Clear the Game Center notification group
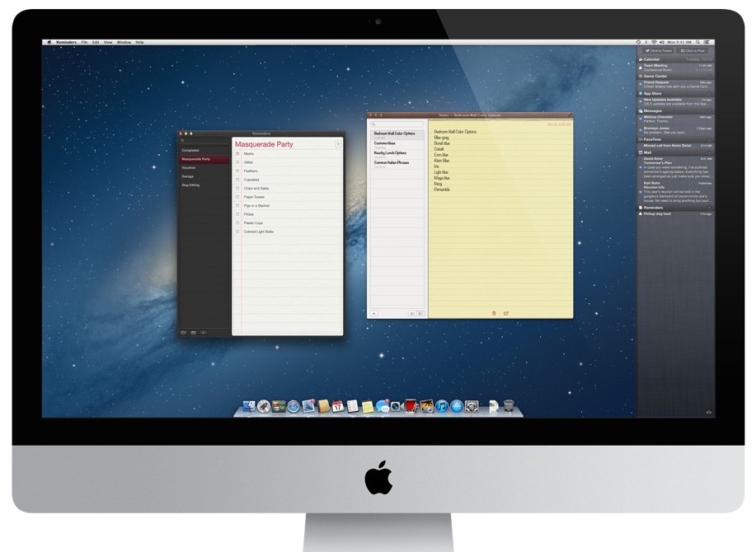 710,76
